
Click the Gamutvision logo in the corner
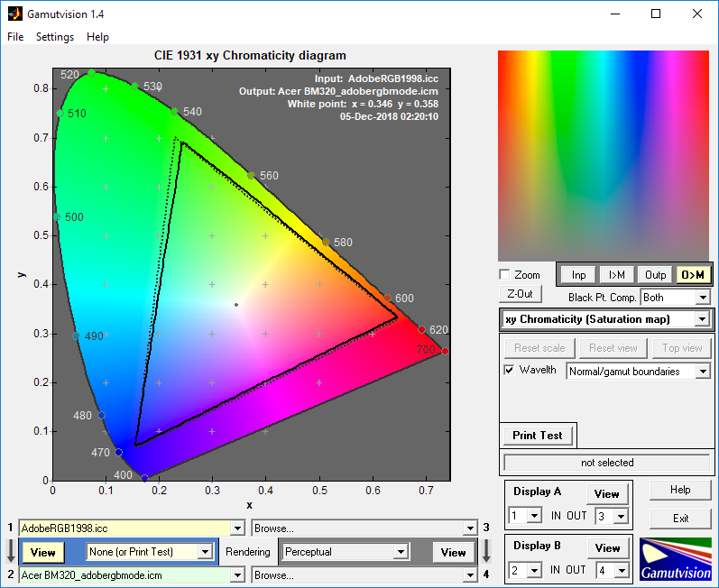pyautogui.click(x=676, y=559)
